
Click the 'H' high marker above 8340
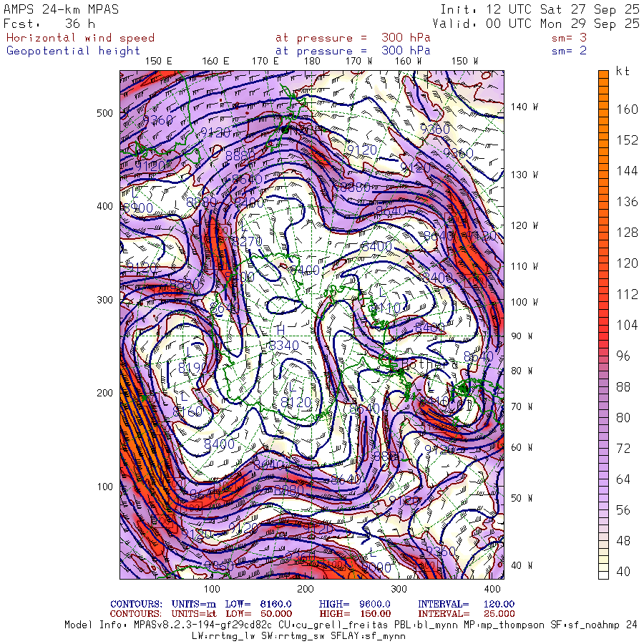[x=280, y=330]
